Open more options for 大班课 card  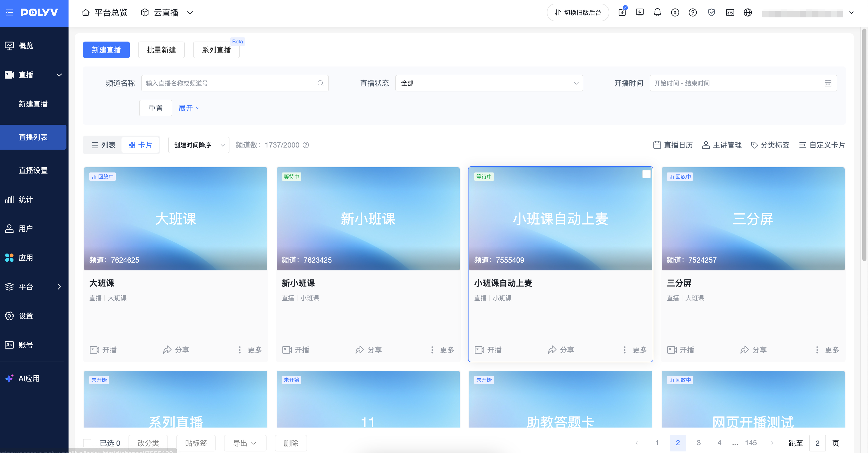click(250, 350)
